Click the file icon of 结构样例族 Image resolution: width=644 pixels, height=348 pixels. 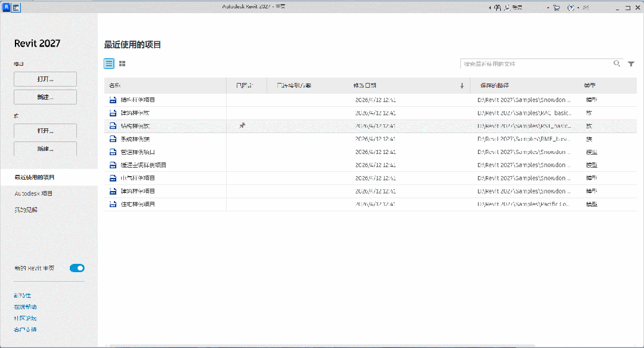coord(113,126)
